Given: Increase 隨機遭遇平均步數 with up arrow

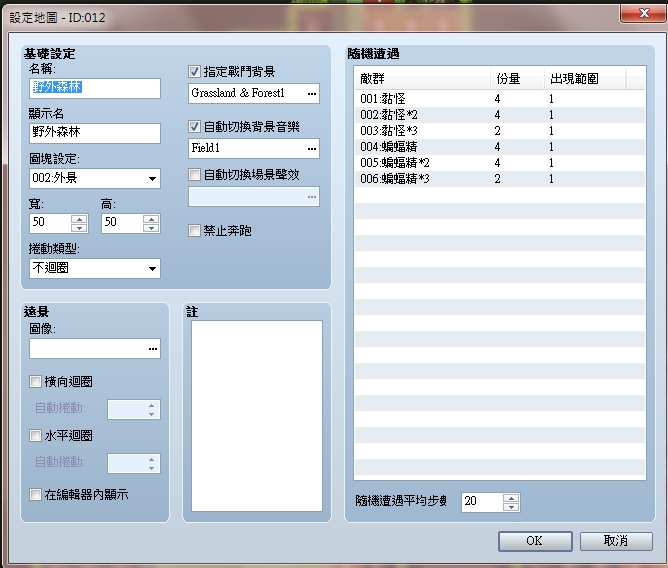Looking at the screenshot, I should [511, 498].
